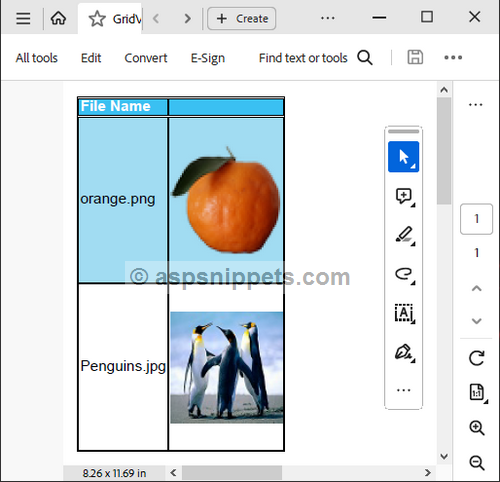Screen dimensions: 500x482
Task: Open All tools menu
Action: 37,58
